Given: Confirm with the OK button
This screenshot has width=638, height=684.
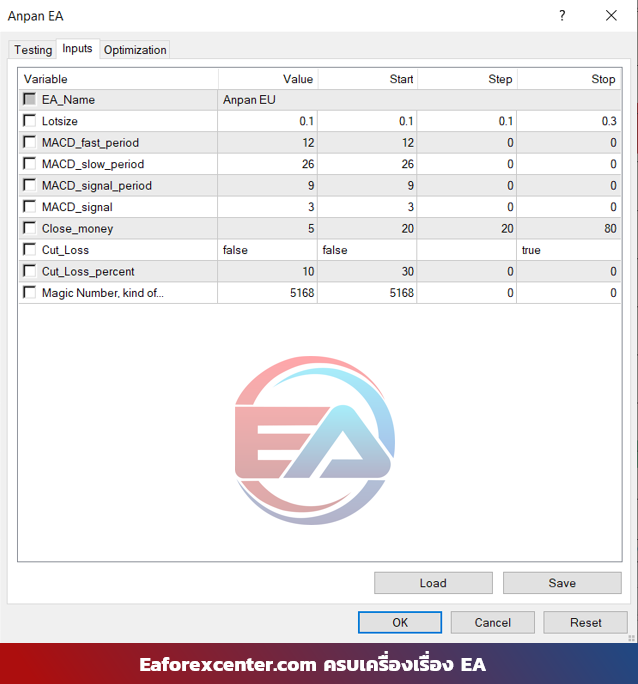Looking at the screenshot, I should (400, 622).
